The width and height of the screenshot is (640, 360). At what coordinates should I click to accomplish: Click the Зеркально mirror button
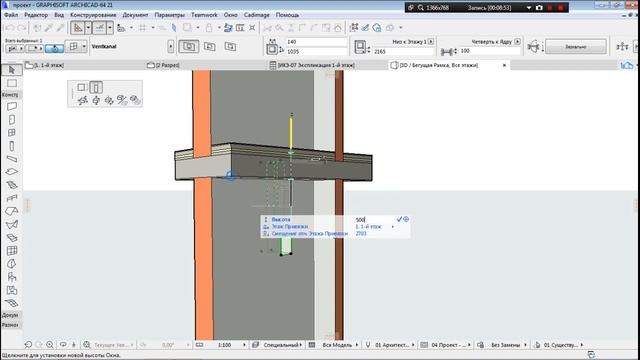[x=576, y=47]
